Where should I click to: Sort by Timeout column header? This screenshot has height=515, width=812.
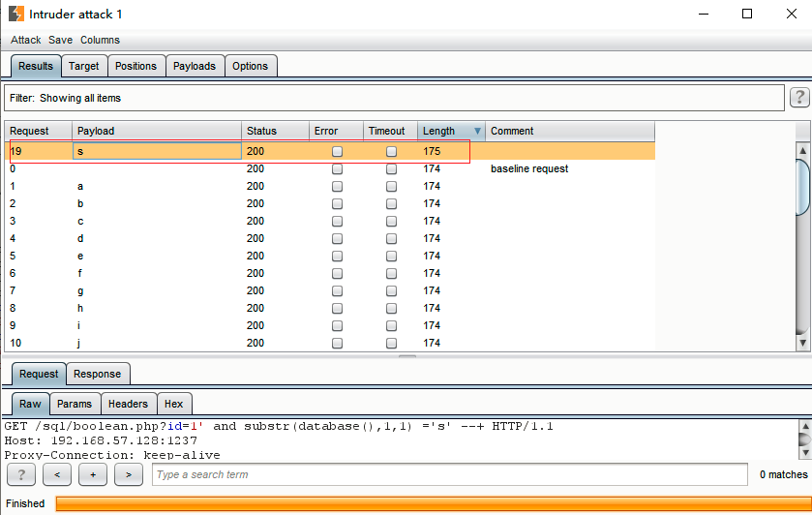coord(390,131)
